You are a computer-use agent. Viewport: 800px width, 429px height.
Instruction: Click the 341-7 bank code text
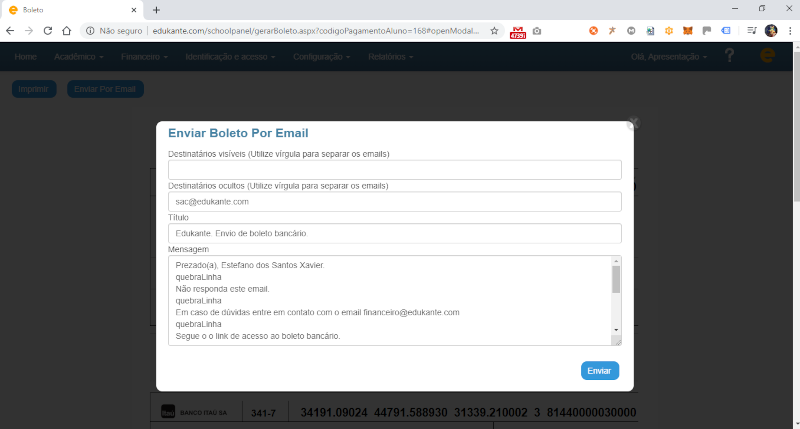(x=263, y=413)
